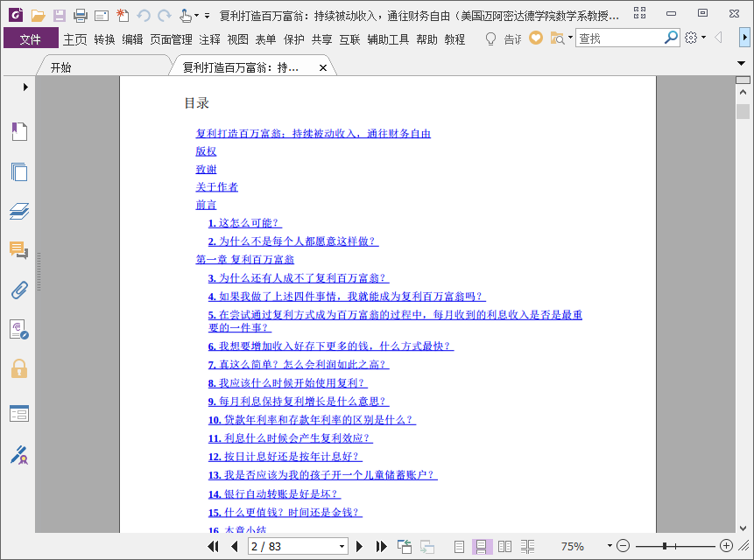The height and width of the screenshot is (560, 754).
Task: Click the zoom out minus button
Action: 623,546
